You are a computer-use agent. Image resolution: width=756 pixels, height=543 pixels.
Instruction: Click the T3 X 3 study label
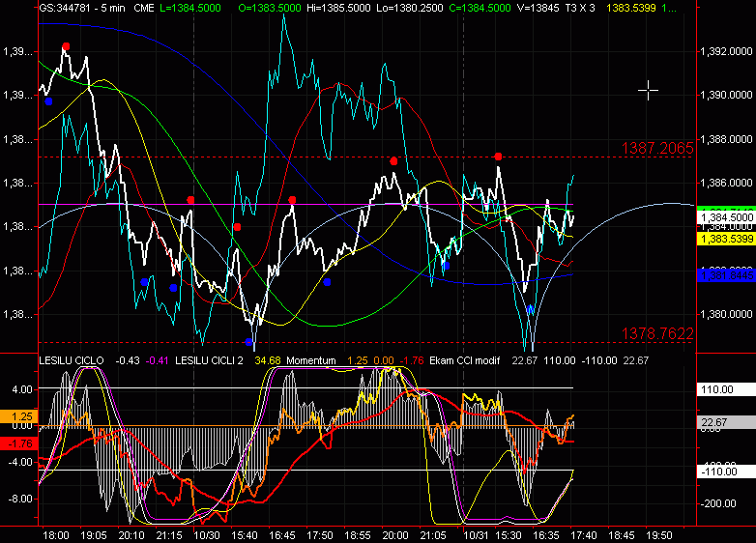click(582, 7)
